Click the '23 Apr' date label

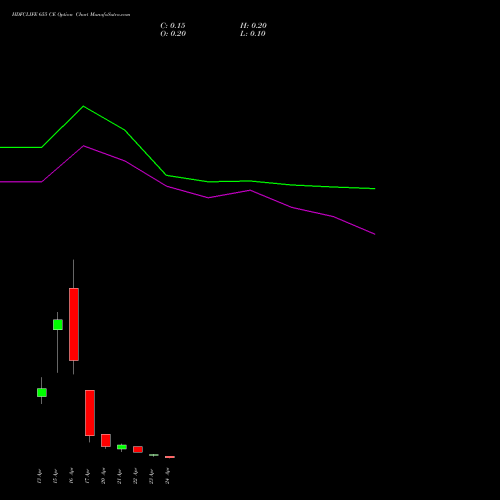[151, 476]
